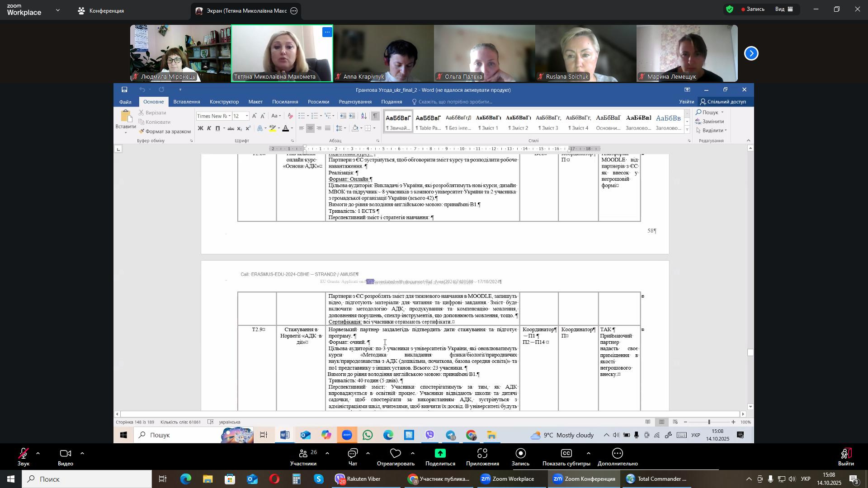This screenshot has width=868, height=488.
Task: Toggle center alignment button
Action: 310,129
